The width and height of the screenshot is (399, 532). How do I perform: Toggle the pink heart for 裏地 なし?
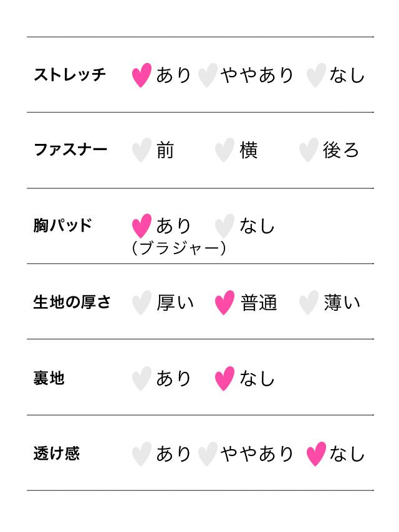[224, 379]
